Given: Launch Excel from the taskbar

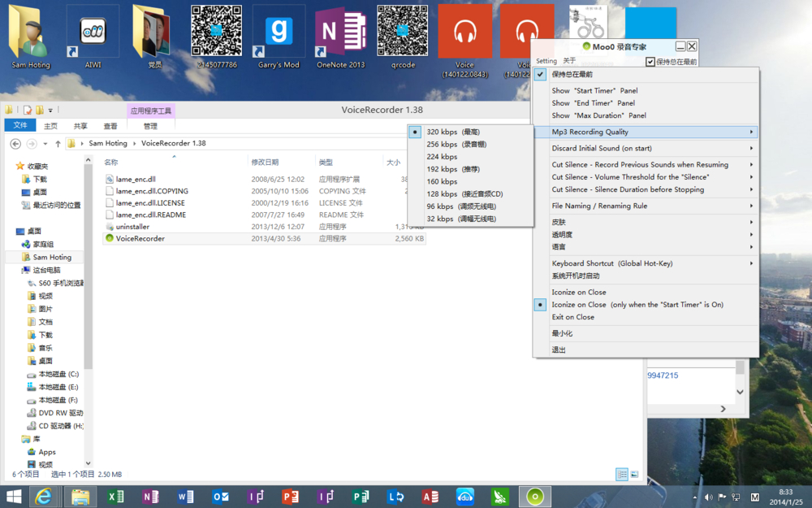Looking at the screenshot, I should pyautogui.click(x=115, y=497).
